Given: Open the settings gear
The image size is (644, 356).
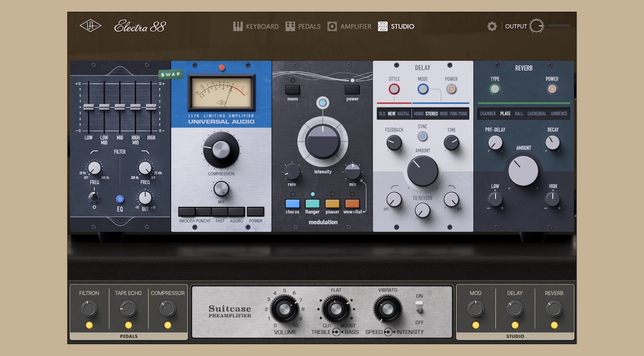Looking at the screenshot, I should [492, 26].
